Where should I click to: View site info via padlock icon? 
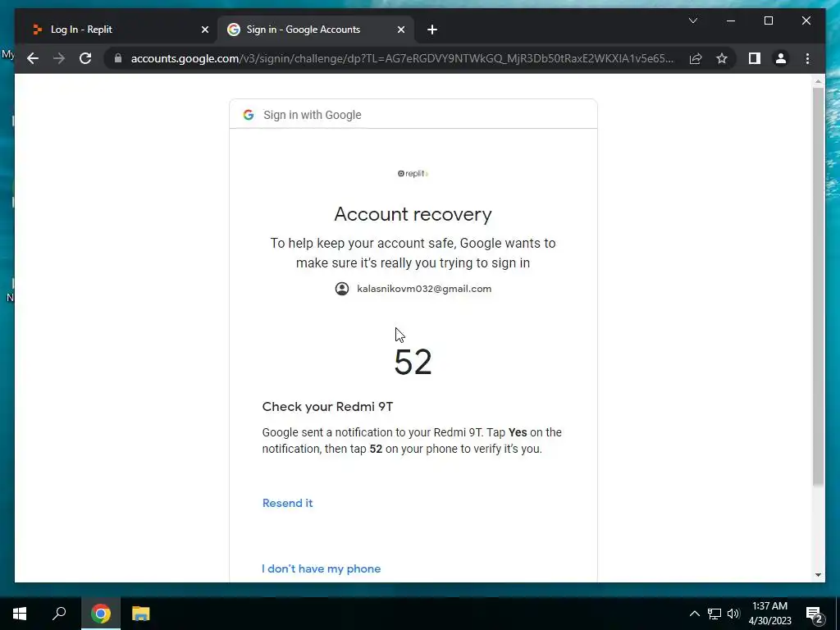click(118, 58)
